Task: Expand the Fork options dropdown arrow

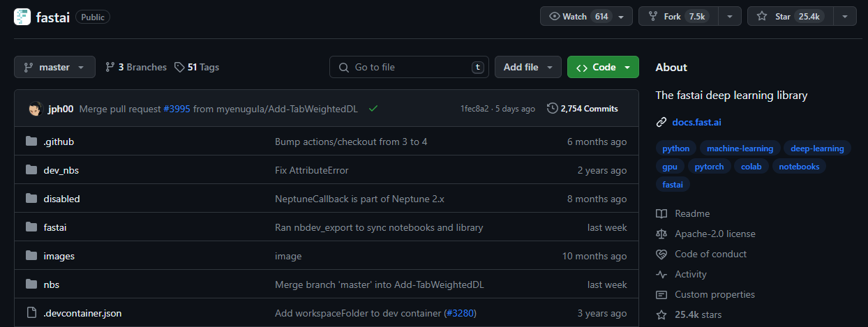Action: [730, 16]
